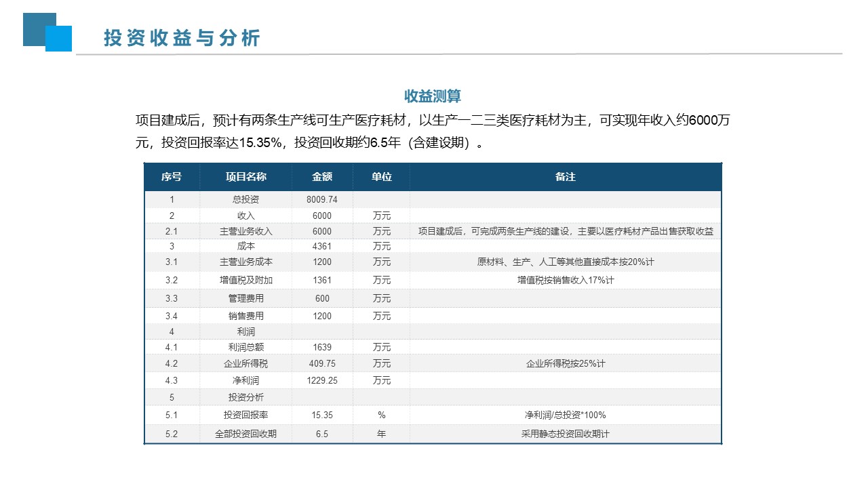This screenshot has width=868, height=488.
Task: Select the 6.5 value cell
Action: click(x=322, y=434)
